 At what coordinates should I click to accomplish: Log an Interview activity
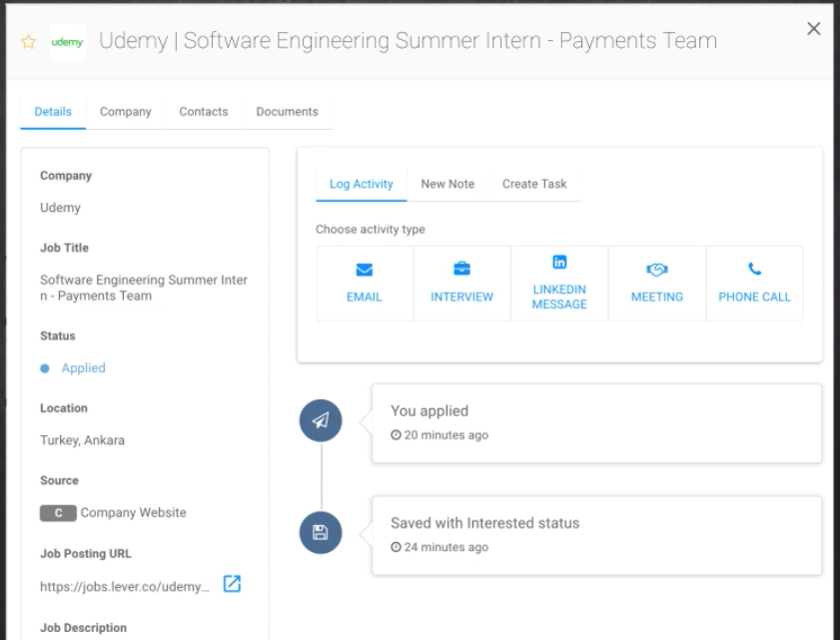coord(461,284)
